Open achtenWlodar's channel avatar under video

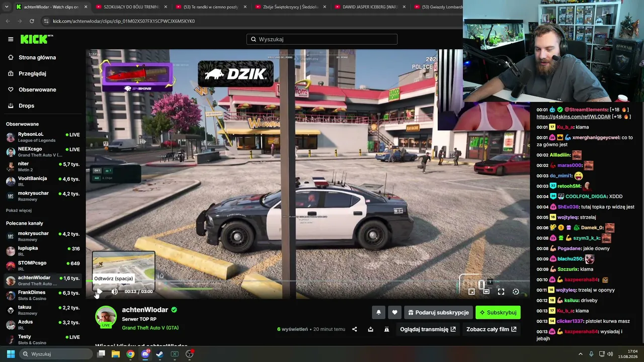click(106, 317)
